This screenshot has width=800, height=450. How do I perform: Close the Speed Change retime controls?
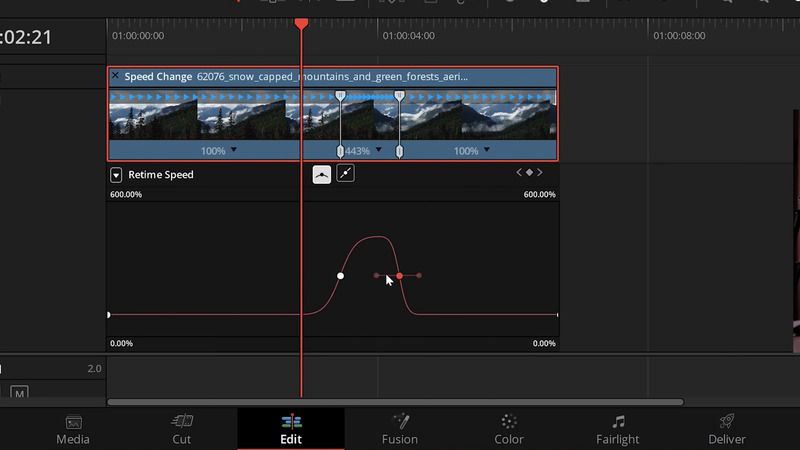pos(115,76)
